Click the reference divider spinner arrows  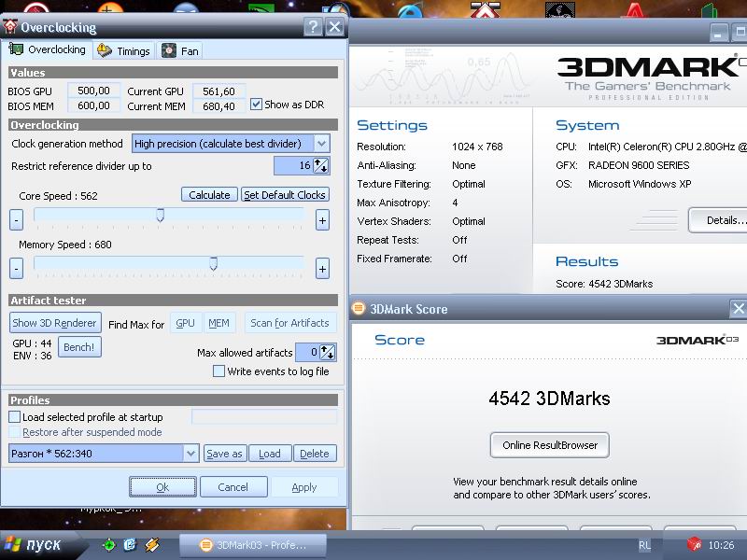[320, 166]
